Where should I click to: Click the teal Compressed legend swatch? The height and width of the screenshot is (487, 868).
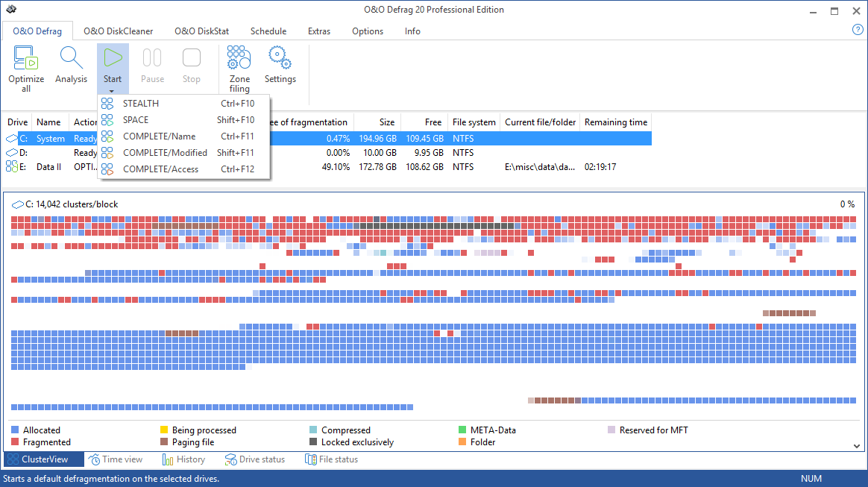pyautogui.click(x=313, y=430)
